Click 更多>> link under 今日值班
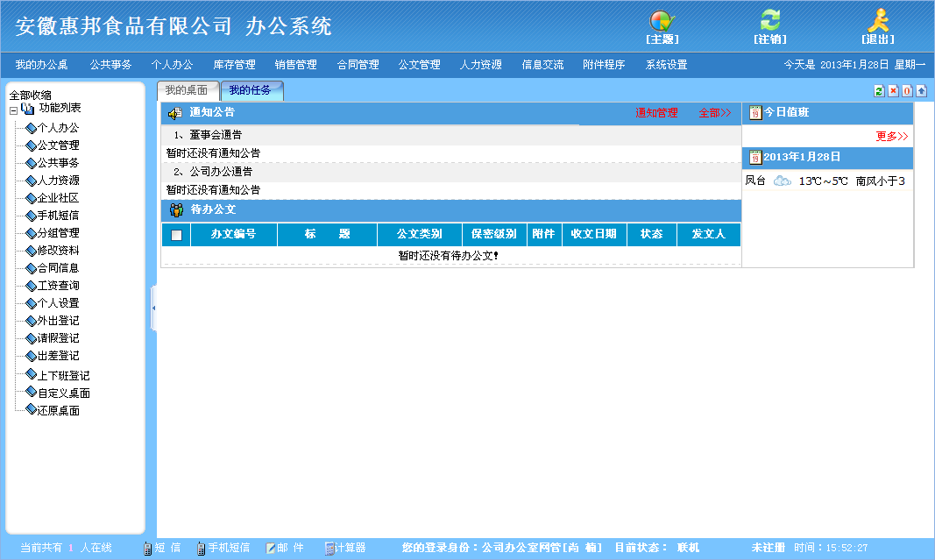 (x=892, y=137)
